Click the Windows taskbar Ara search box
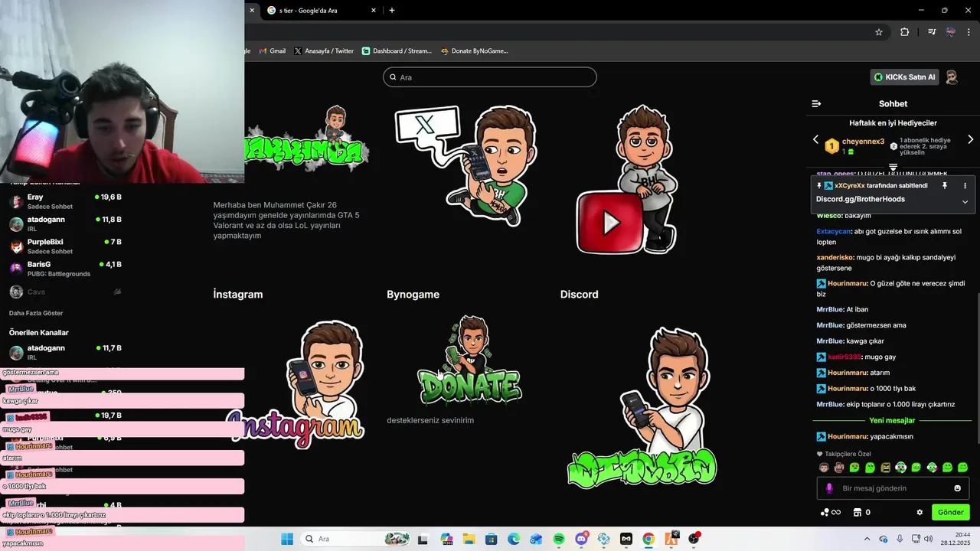This screenshot has height=551, width=980. [356, 539]
